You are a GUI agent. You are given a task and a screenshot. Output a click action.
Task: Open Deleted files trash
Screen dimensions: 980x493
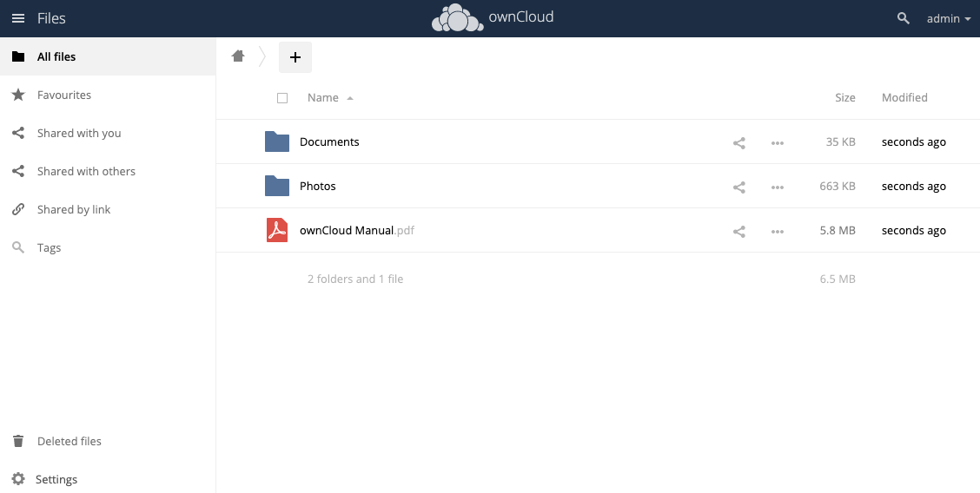tap(108, 441)
